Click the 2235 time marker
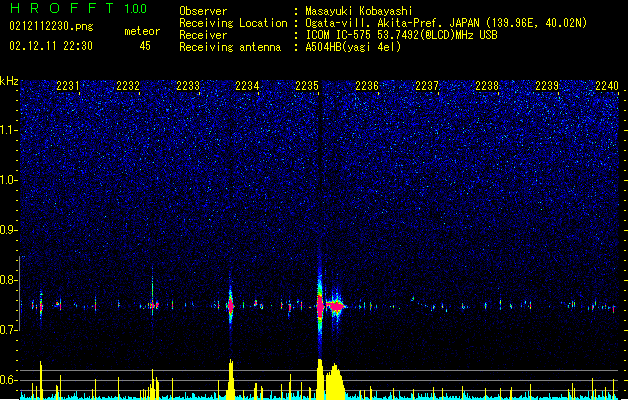This screenshot has height=400, width=629. (x=307, y=85)
